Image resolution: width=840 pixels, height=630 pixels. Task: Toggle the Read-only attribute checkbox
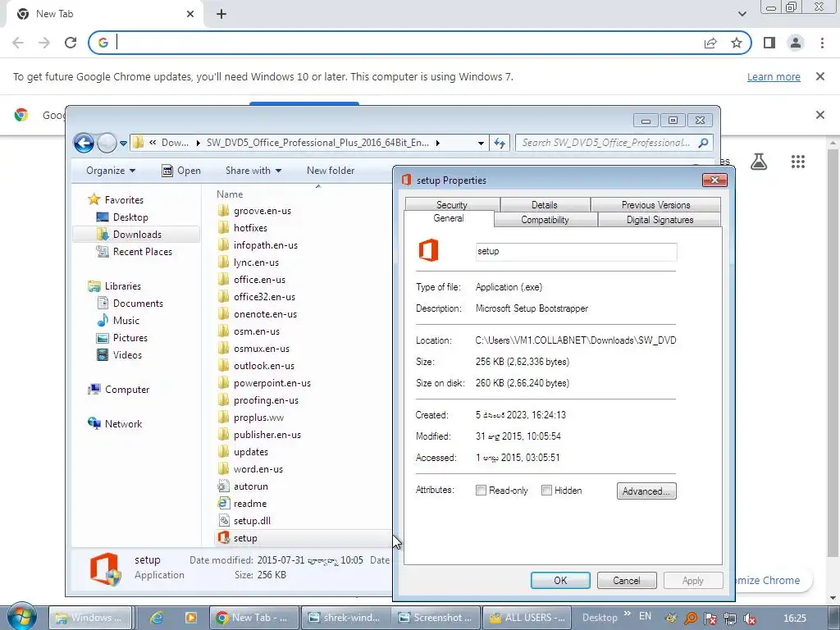481,491
